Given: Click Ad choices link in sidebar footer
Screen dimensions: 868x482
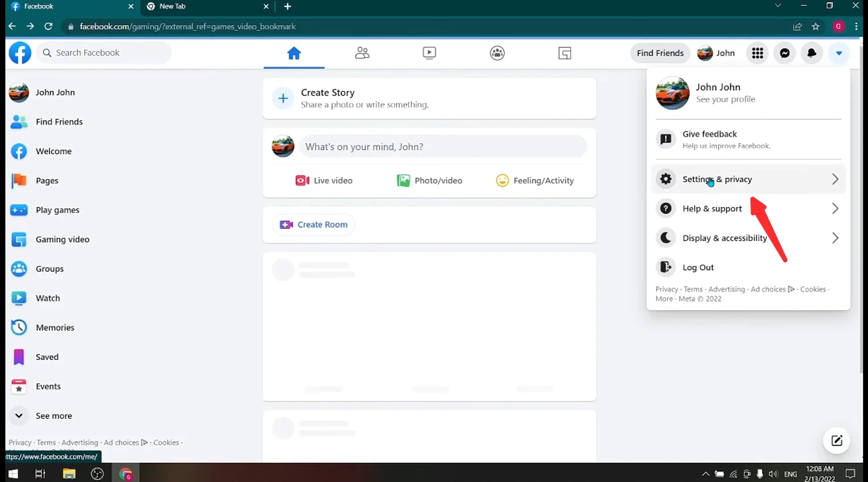Looking at the screenshot, I should click(x=126, y=442).
